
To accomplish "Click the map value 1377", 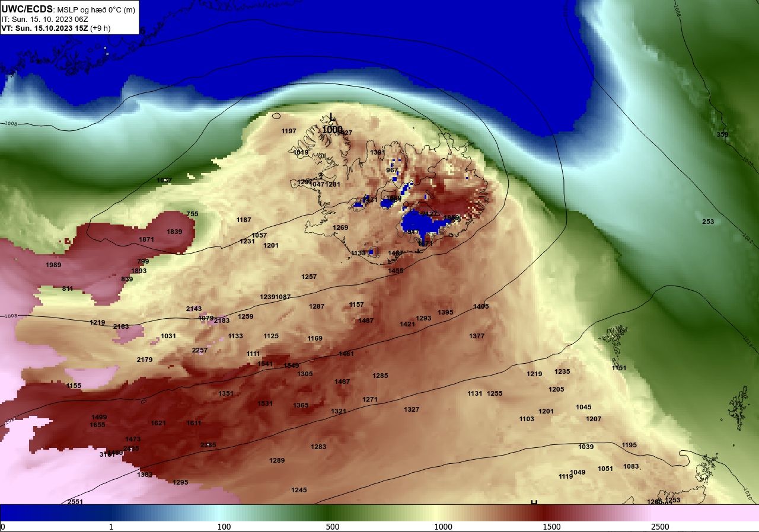I will click(x=477, y=336).
